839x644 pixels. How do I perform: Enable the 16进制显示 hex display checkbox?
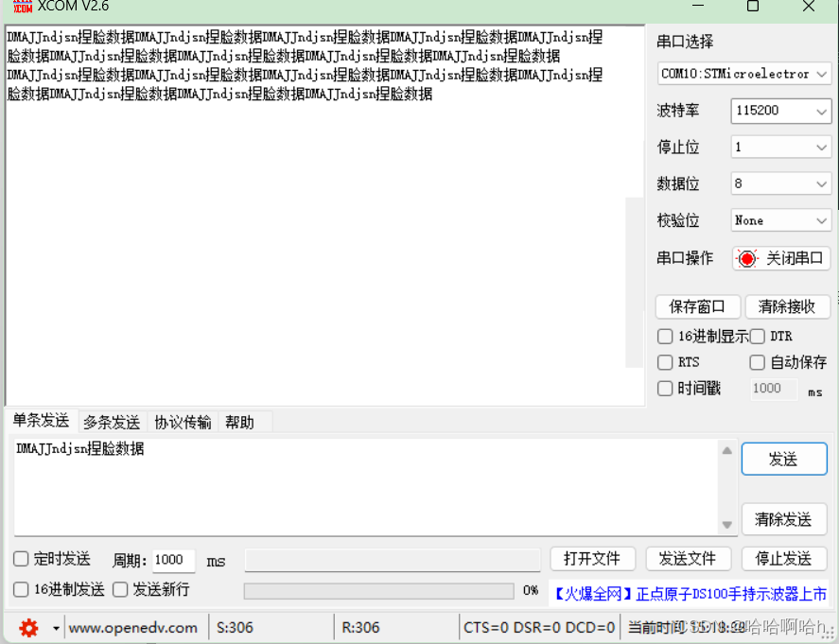coord(665,336)
